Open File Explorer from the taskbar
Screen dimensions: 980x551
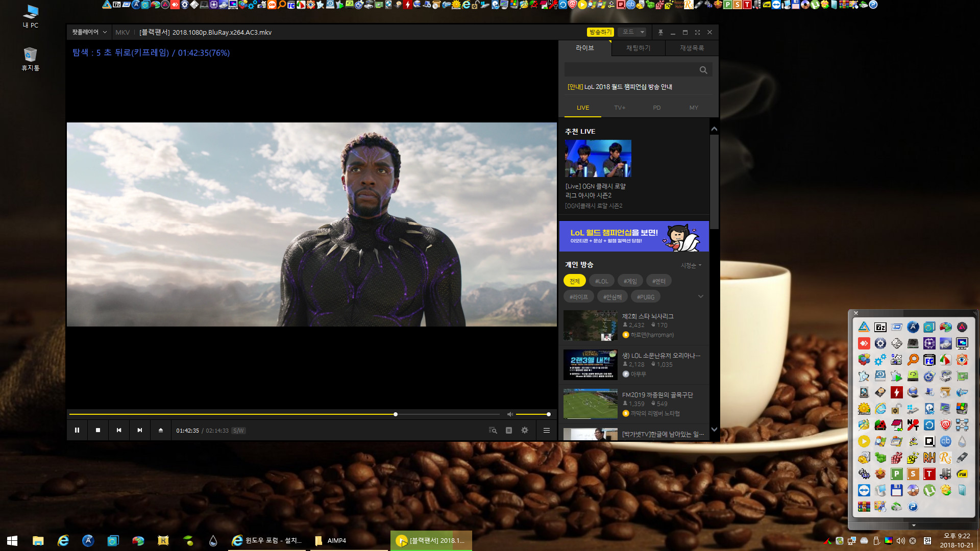click(x=38, y=540)
